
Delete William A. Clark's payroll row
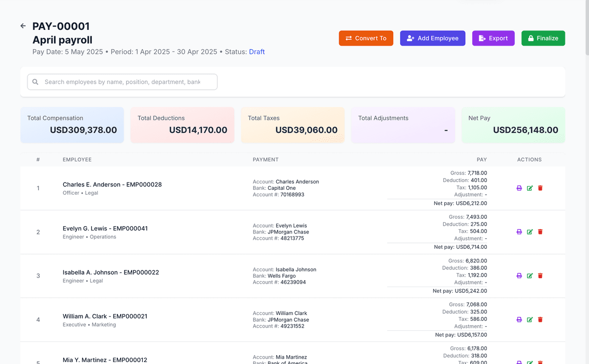pos(540,319)
